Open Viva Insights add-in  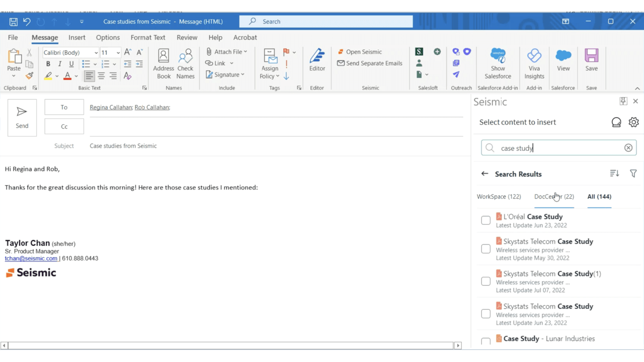(x=534, y=64)
